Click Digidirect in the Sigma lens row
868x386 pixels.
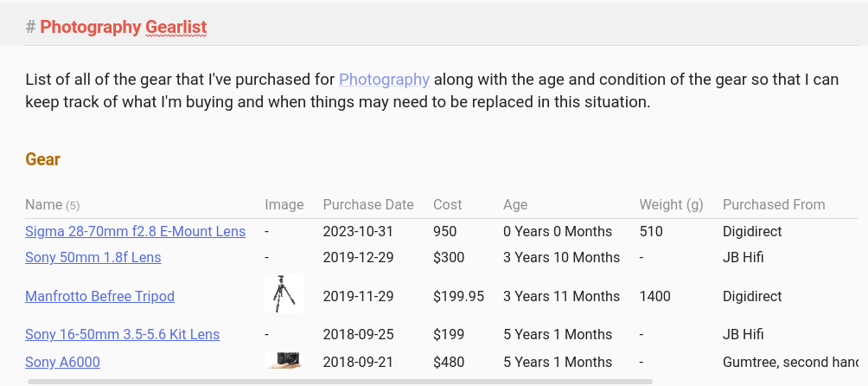point(752,231)
